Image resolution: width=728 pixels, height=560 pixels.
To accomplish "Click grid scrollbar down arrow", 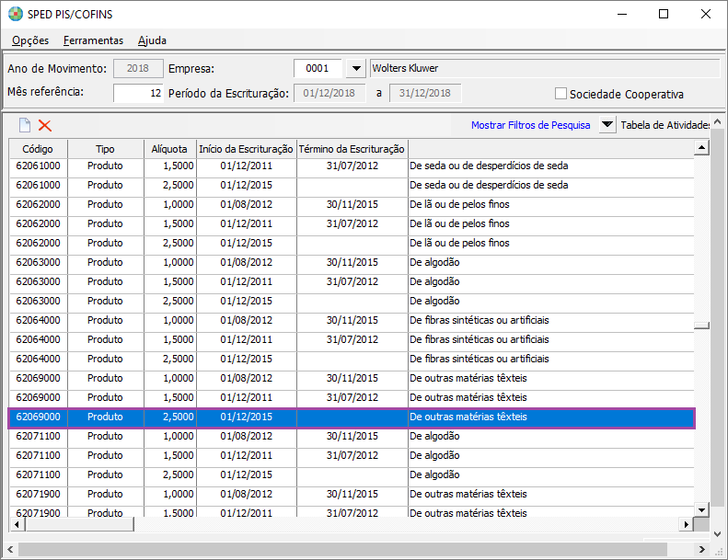I will click(701, 510).
